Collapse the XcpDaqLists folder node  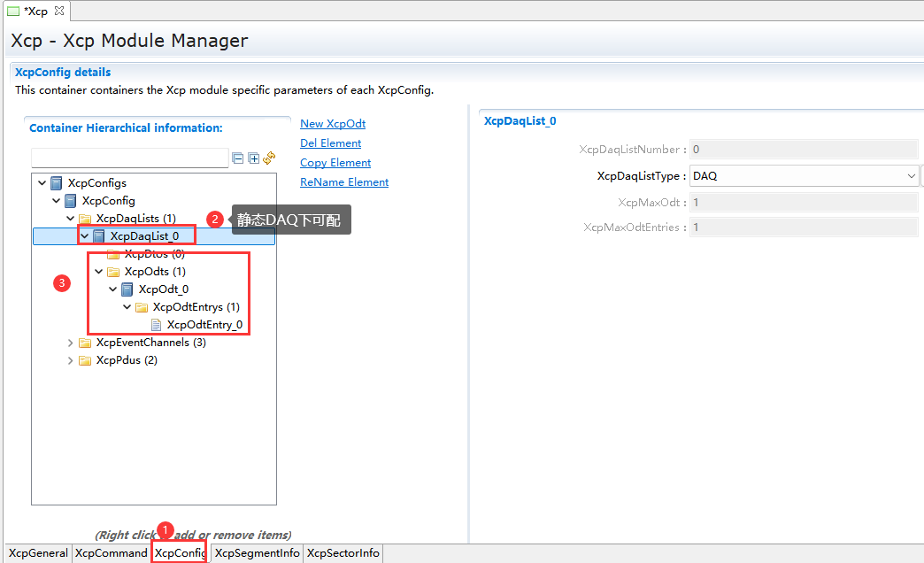pyautogui.click(x=71, y=219)
